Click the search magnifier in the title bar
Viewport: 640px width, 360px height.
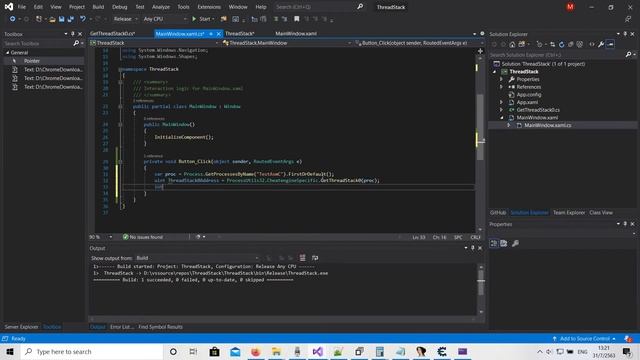[360, 7]
